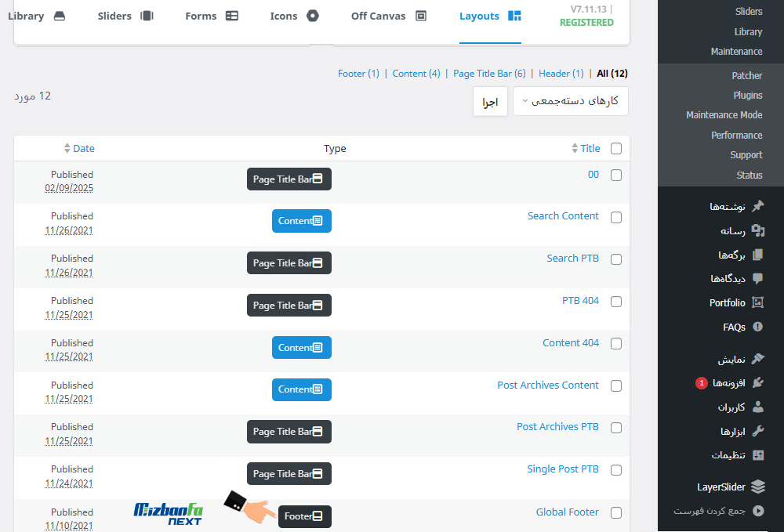This screenshot has width=784, height=532.
Task: Check the Search Content row checkbox
Action: click(x=616, y=217)
